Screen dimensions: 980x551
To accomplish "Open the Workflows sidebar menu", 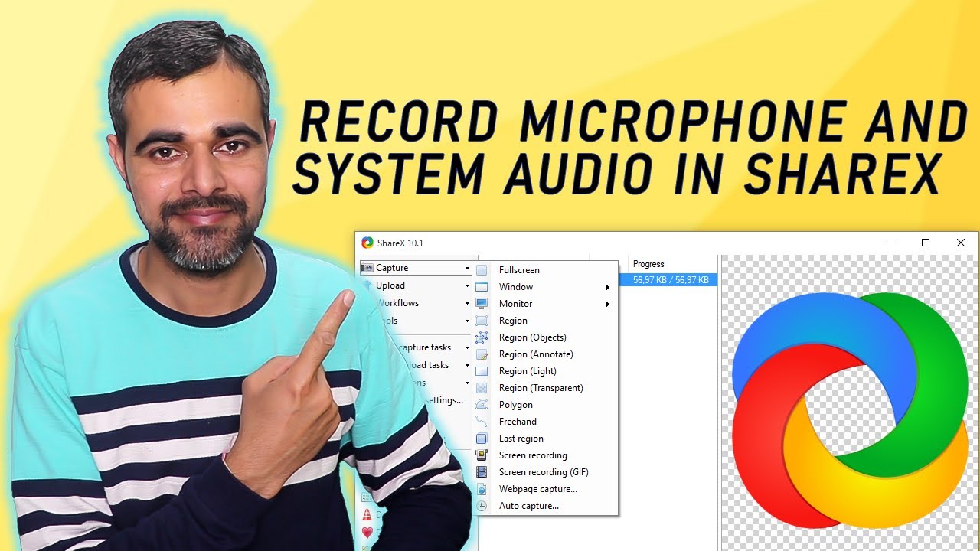I will [x=415, y=303].
